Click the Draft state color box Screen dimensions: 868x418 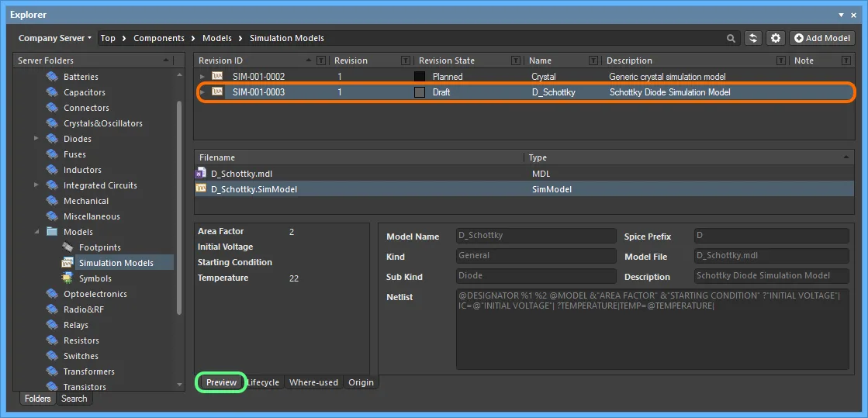pyautogui.click(x=420, y=92)
